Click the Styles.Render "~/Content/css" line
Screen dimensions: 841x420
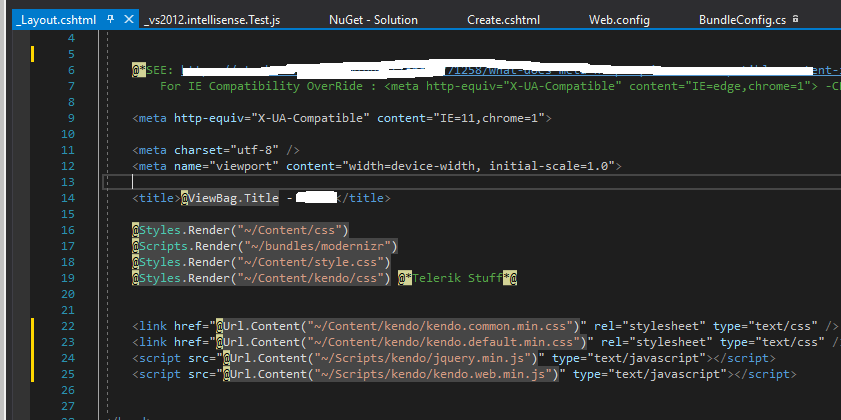pyautogui.click(x=240, y=231)
